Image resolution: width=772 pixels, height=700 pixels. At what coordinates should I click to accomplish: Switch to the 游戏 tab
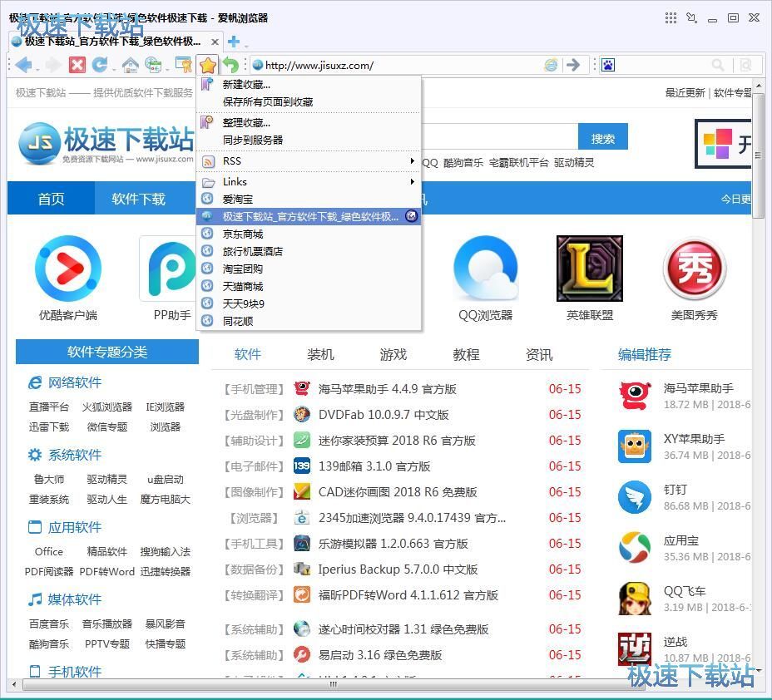(x=393, y=355)
